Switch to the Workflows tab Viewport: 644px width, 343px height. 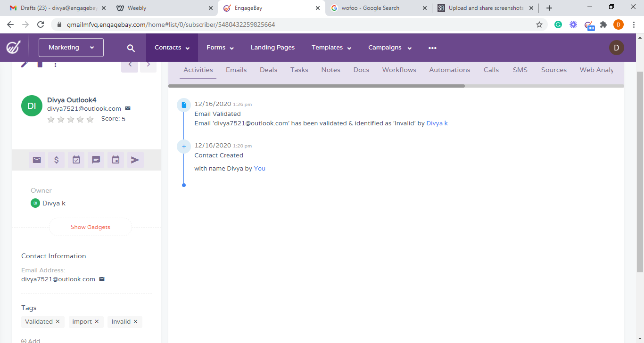coord(399,70)
